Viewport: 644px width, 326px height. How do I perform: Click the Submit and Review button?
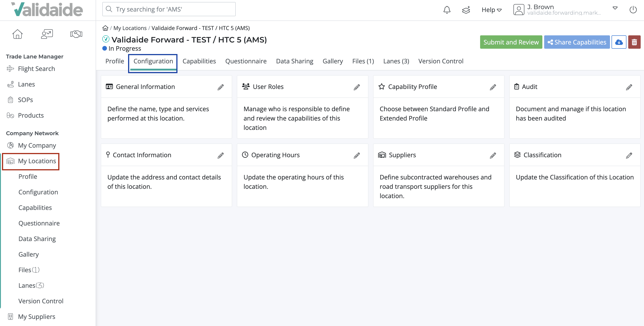511,42
